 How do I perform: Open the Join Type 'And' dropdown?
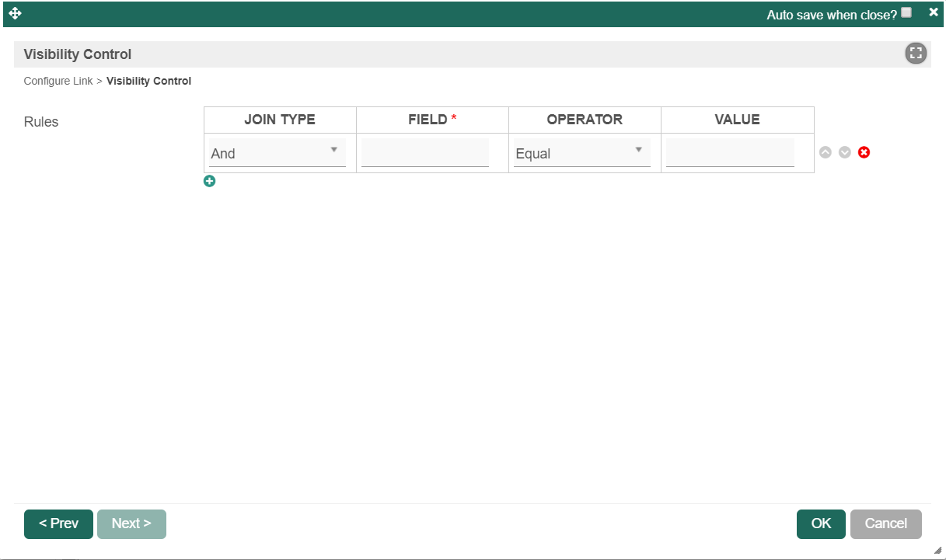click(278, 153)
